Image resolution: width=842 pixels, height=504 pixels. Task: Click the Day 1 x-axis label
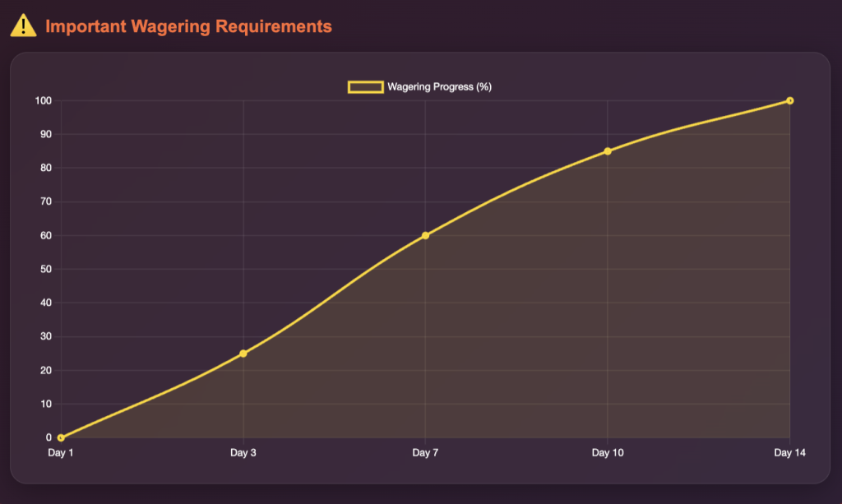point(61,453)
